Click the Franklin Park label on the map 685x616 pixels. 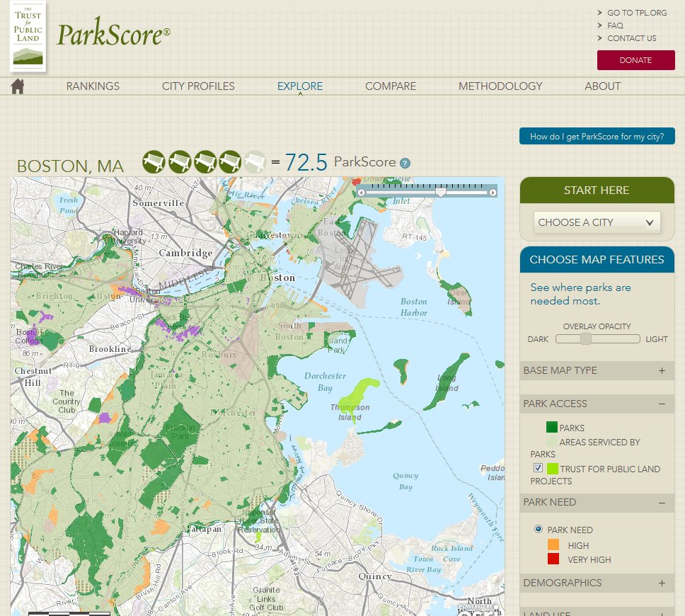click(x=180, y=432)
